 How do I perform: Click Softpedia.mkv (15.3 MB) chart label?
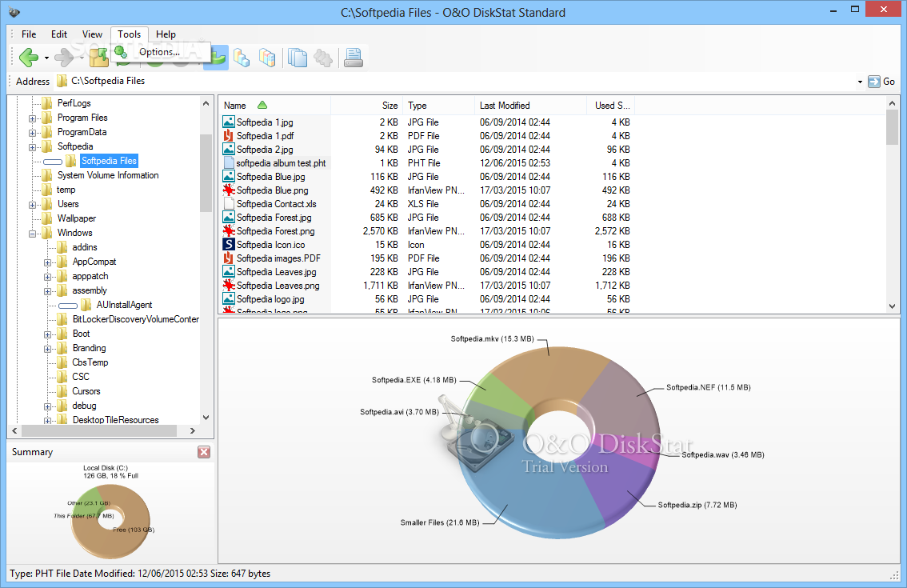point(492,339)
